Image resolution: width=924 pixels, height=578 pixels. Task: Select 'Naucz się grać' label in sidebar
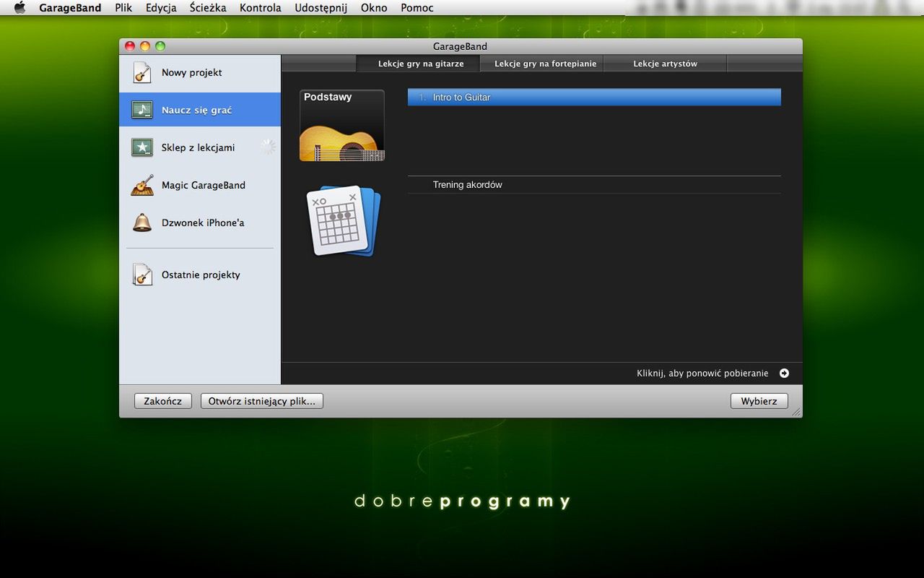coord(197,110)
